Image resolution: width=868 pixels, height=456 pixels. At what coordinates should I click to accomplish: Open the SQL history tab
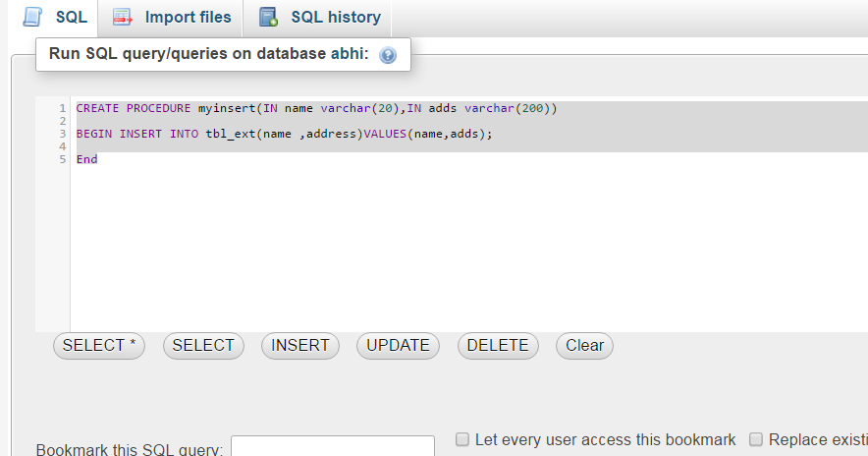[335, 18]
